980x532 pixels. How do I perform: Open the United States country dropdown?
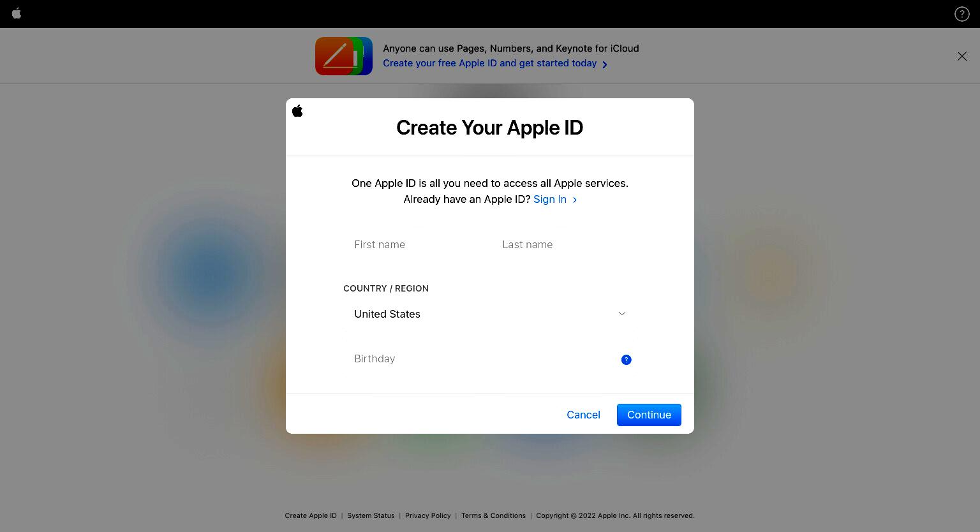point(489,314)
